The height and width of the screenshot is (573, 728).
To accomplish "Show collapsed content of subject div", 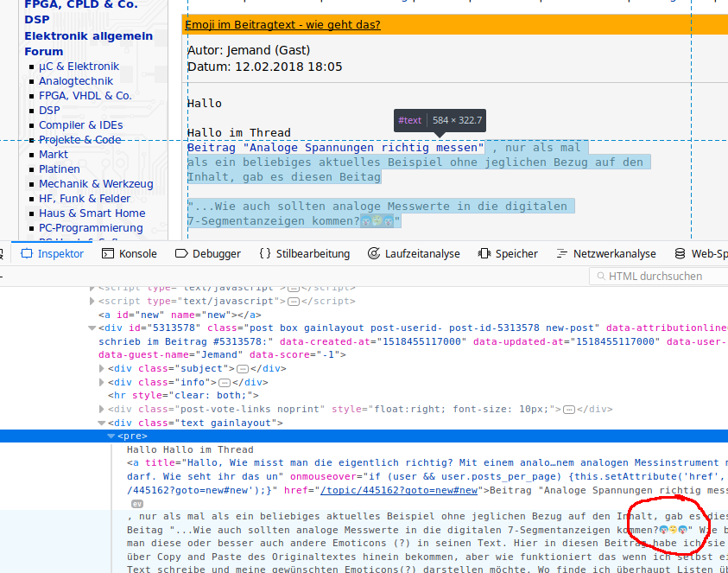I will [243, 369].
